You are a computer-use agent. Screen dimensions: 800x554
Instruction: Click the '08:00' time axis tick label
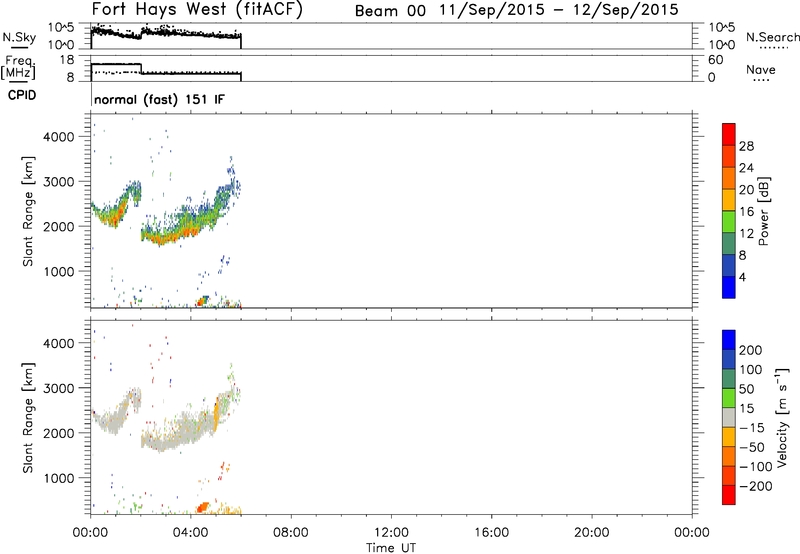[290, 533]
